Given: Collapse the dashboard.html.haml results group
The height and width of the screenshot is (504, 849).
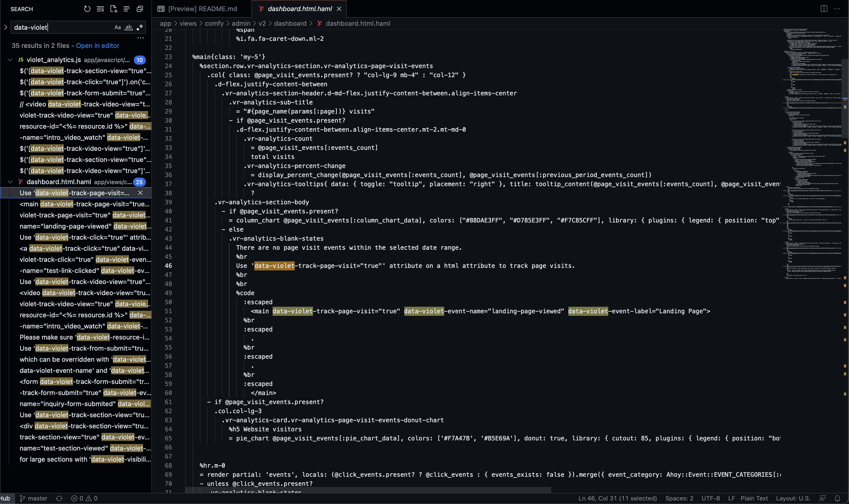Looking at the screenshot, I should point(10,182).
